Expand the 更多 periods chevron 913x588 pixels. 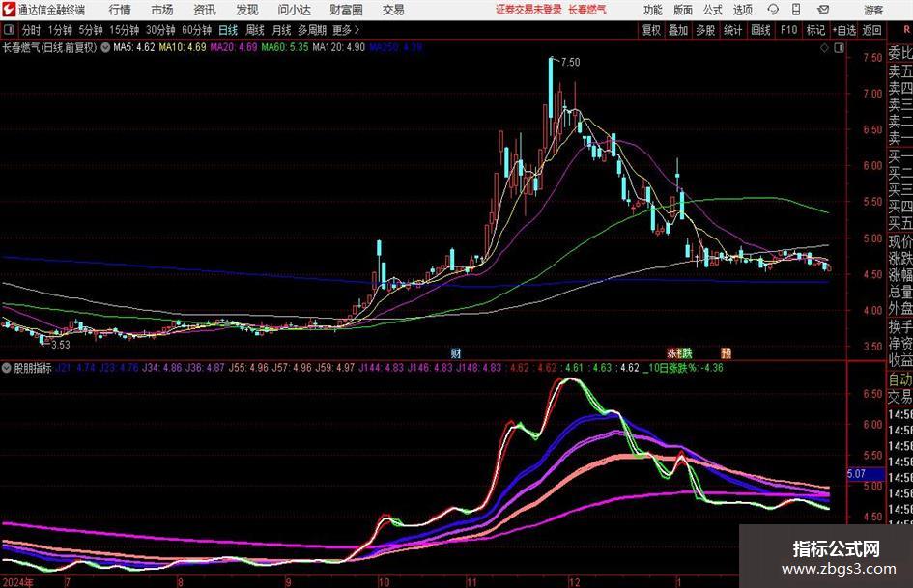347,30
